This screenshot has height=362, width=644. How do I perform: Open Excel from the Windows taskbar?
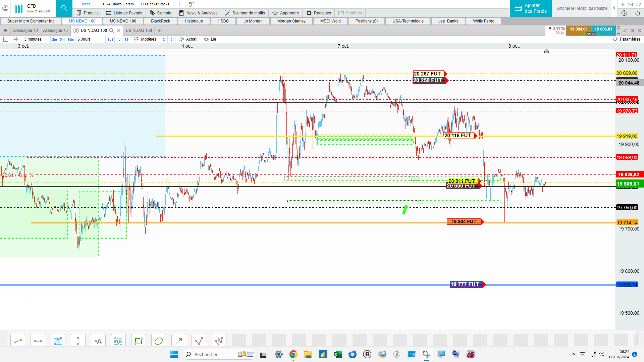pos(337,354)
